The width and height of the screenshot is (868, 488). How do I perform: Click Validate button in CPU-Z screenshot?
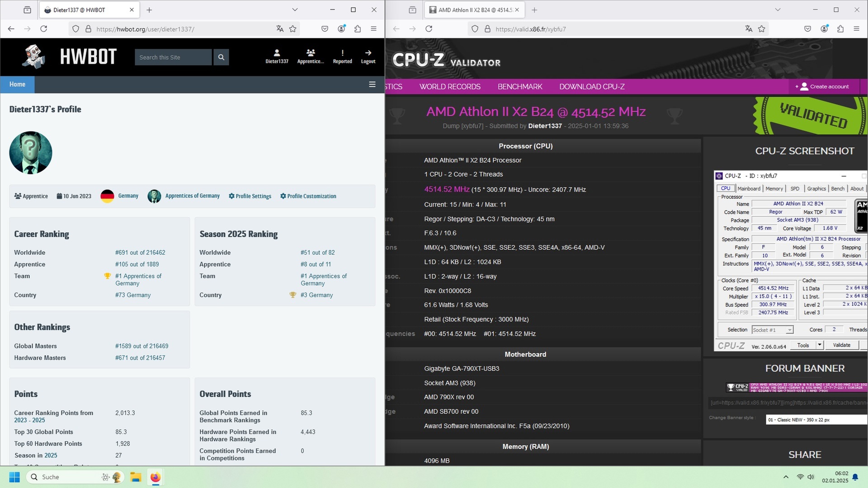[x=841, y=345]
